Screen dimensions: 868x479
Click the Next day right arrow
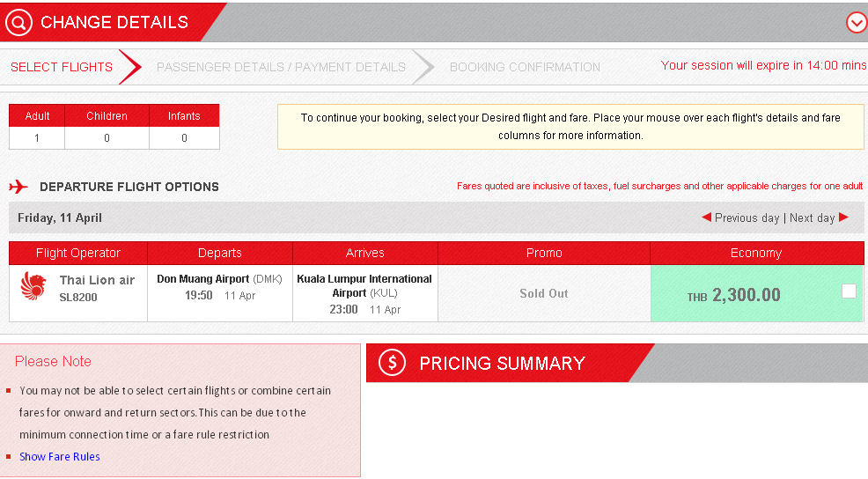(x=843, y=217)
